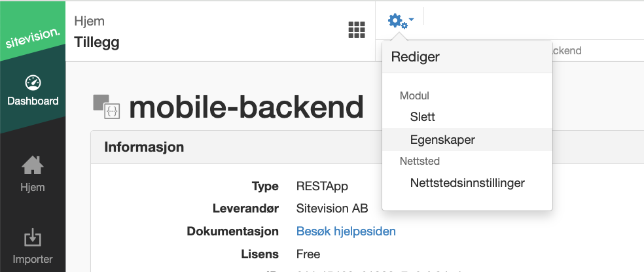Click the blue gear settings icon

[x=397, y=22]
